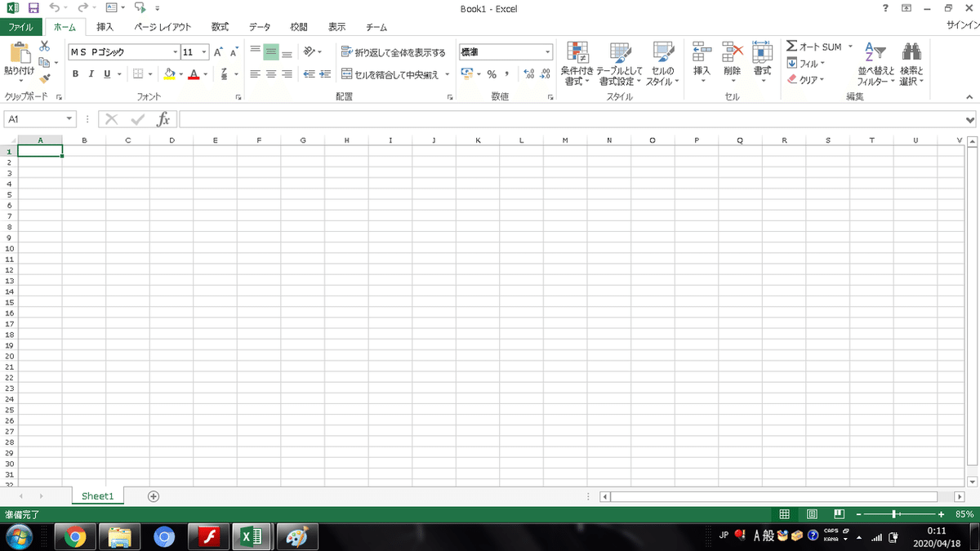Open Conditional Formatting (条件付き書式)

(x=577, y=64)
